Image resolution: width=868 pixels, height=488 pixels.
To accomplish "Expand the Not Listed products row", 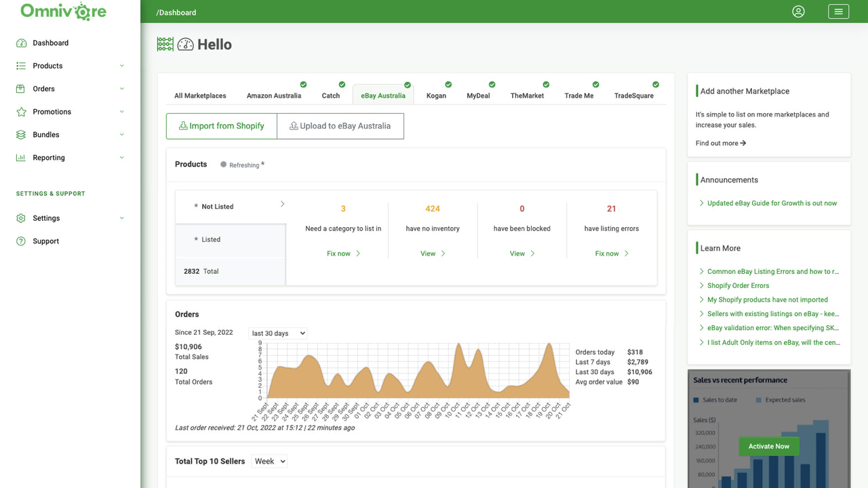I will [x=283, y=205].
